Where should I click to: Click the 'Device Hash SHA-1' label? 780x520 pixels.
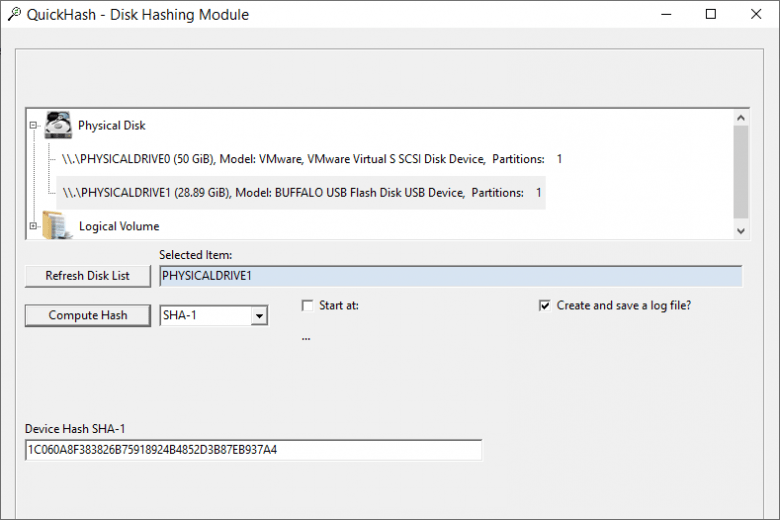point(75,428)
